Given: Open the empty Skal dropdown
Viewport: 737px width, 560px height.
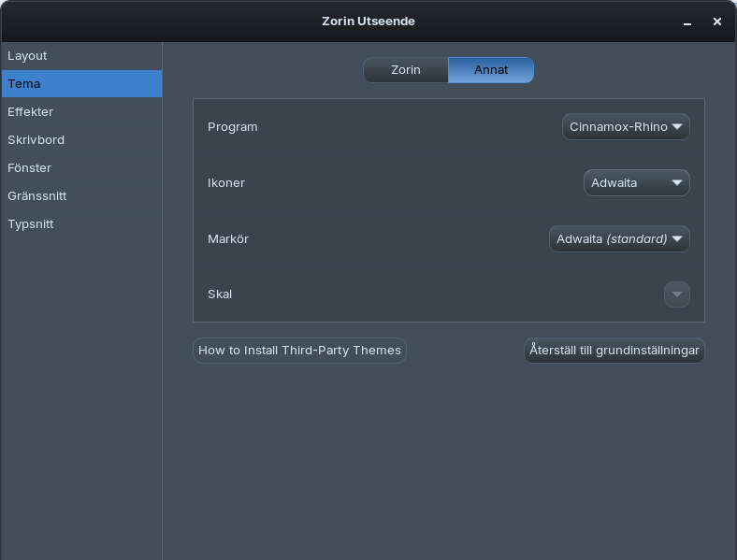Looking at the screenshot, I should click(677, 294).
